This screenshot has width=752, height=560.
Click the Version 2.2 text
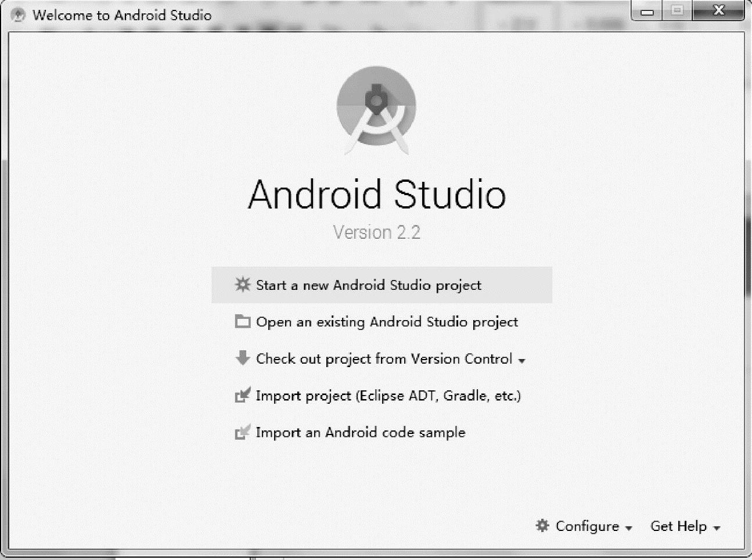click(x=376, y=232)
